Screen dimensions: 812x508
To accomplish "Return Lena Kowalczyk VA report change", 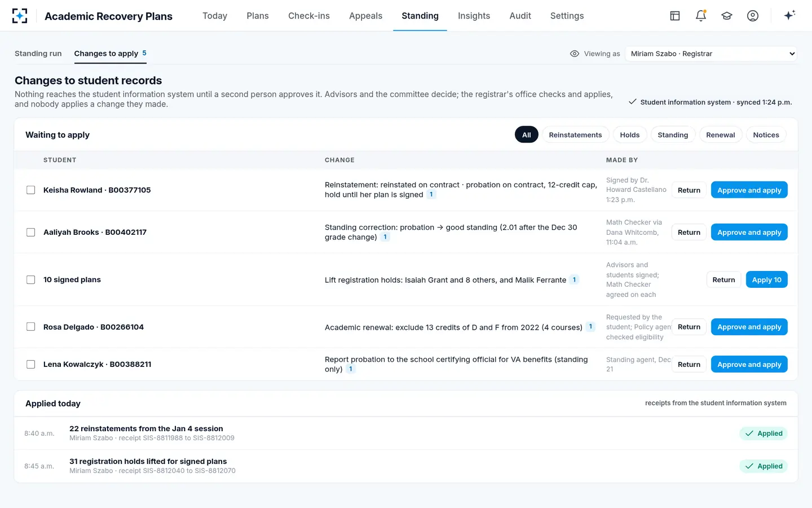I will (x=689, y=364).
